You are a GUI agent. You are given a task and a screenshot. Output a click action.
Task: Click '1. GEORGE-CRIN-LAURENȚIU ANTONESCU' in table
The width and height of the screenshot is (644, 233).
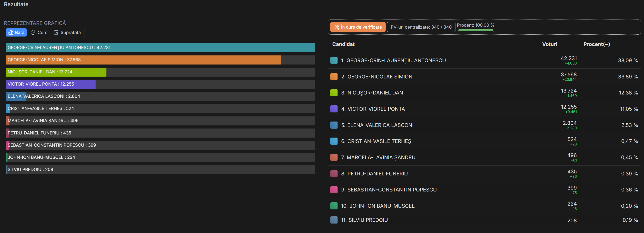point(394,60)
